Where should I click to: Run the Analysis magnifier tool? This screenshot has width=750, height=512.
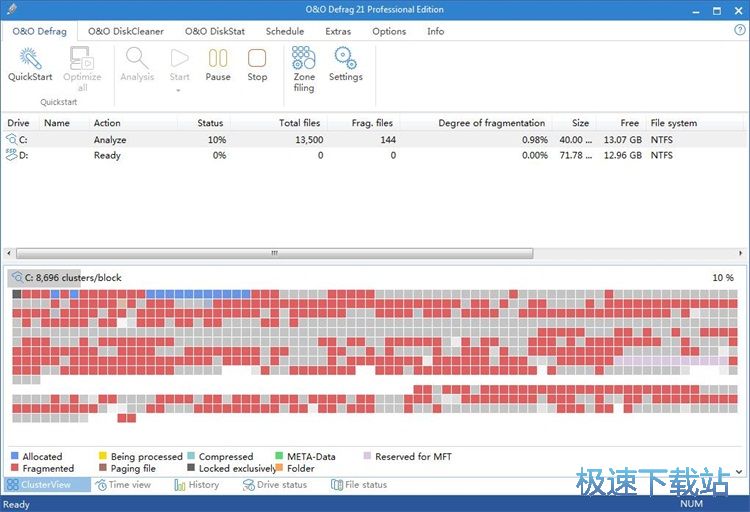137,58
